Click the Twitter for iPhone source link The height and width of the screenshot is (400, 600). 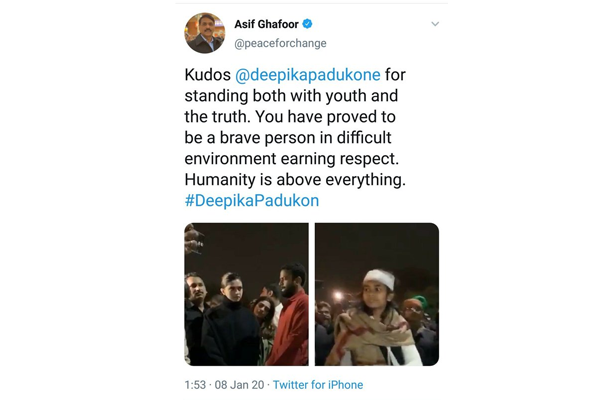pyautogui.click(x=318, y=385)
